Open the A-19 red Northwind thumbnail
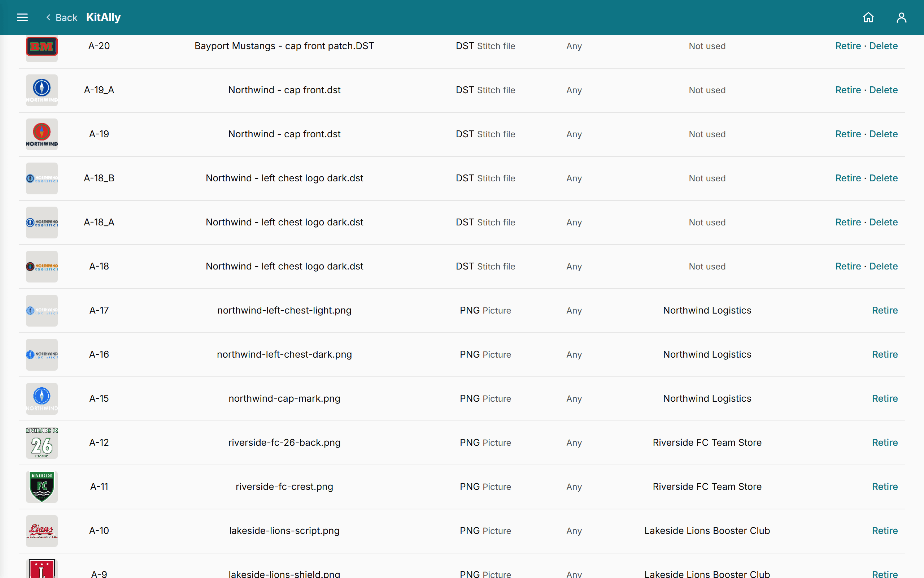The width and height of the screenshot is (924, 578). [42, 134]
